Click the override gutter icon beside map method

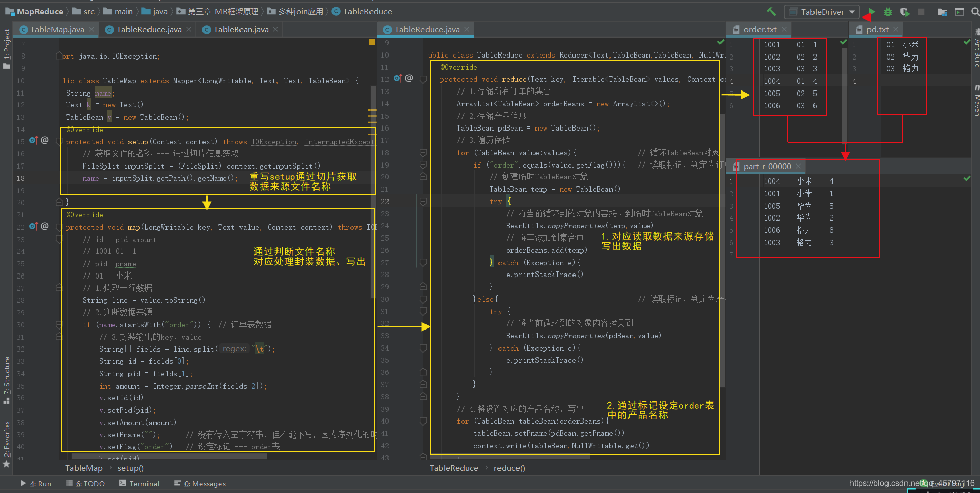pos(33,226)
